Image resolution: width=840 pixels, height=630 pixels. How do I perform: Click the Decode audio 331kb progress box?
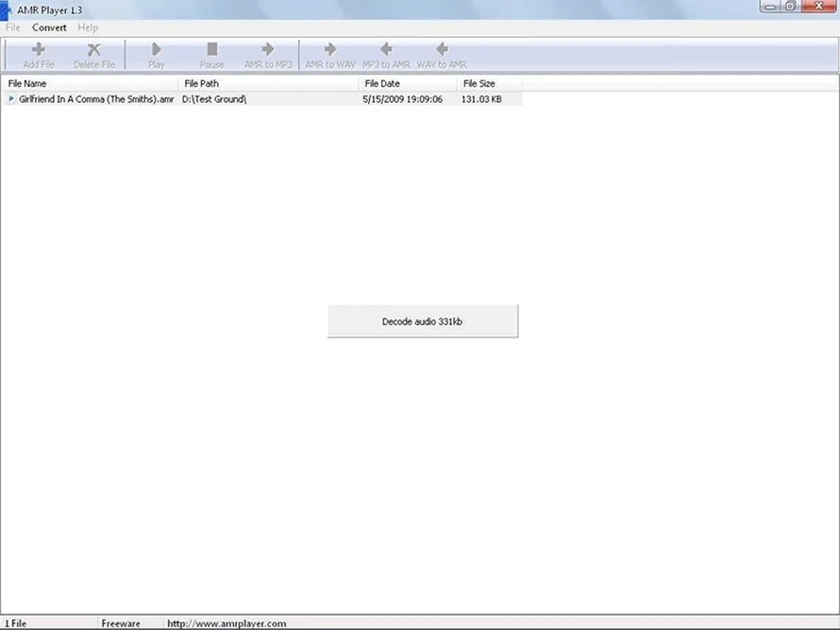423,321
